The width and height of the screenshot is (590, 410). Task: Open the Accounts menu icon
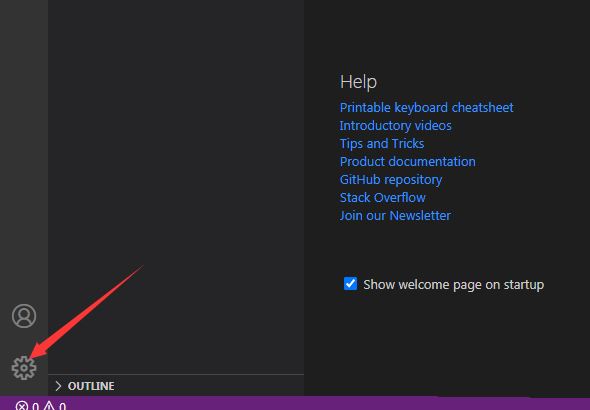[24, 316]
